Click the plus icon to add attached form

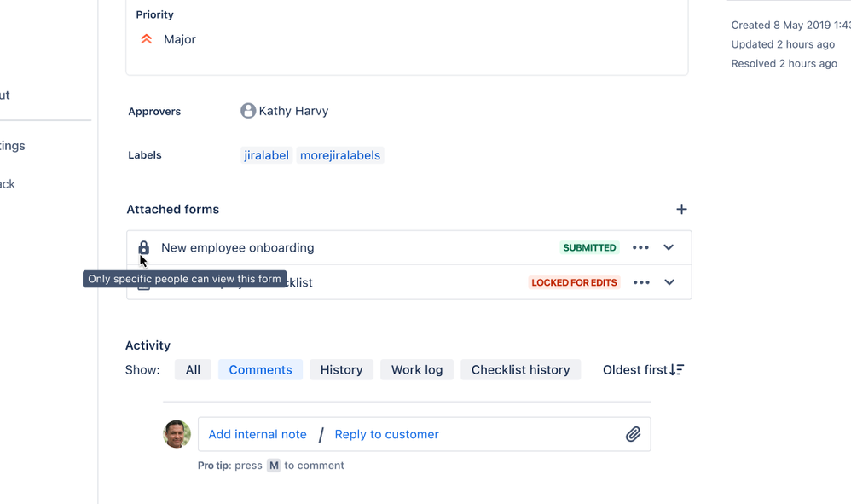pos(681,210)
